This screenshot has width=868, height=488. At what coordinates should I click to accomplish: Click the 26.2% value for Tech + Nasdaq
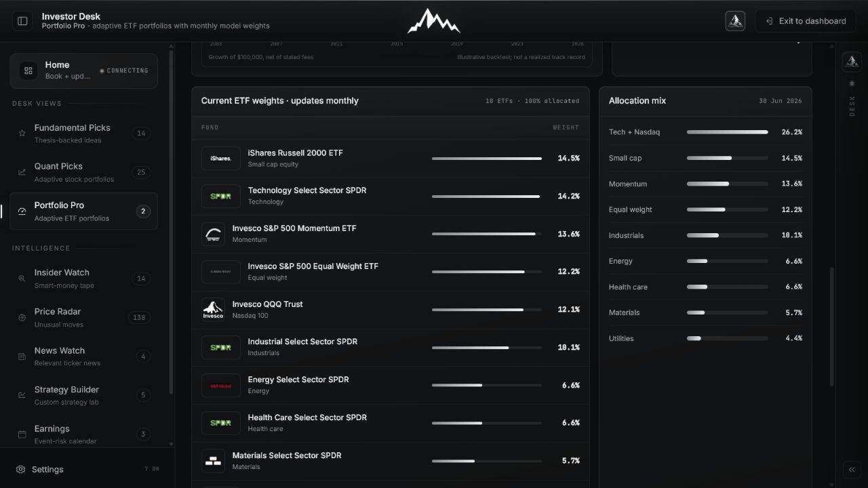click(x=792, y=132)
